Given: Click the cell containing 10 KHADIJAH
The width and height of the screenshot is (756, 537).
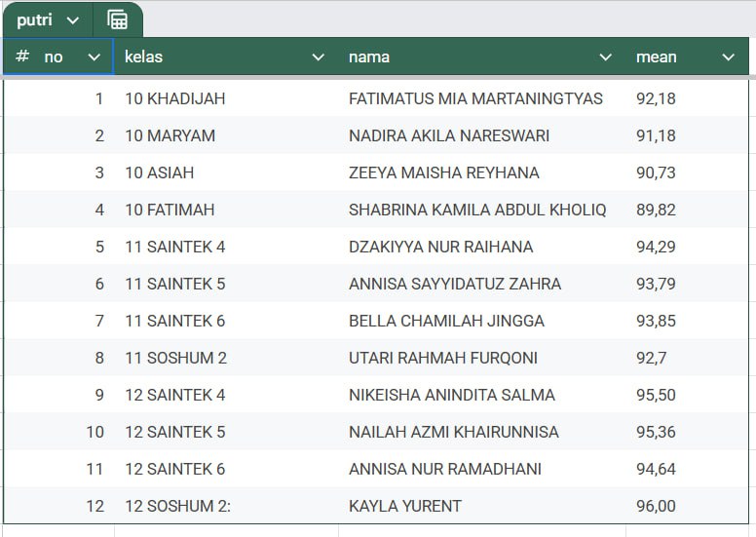Looking at the screenshot, I should click(175, 98).
